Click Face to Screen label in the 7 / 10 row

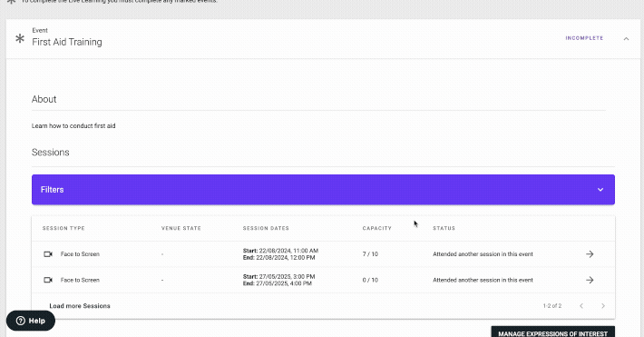coord(80,254)
